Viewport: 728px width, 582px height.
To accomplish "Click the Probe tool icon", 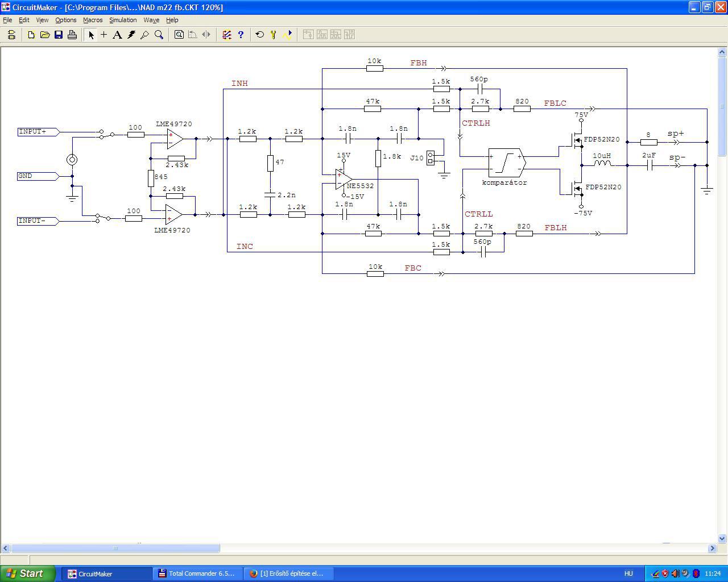I will (144, 35).
